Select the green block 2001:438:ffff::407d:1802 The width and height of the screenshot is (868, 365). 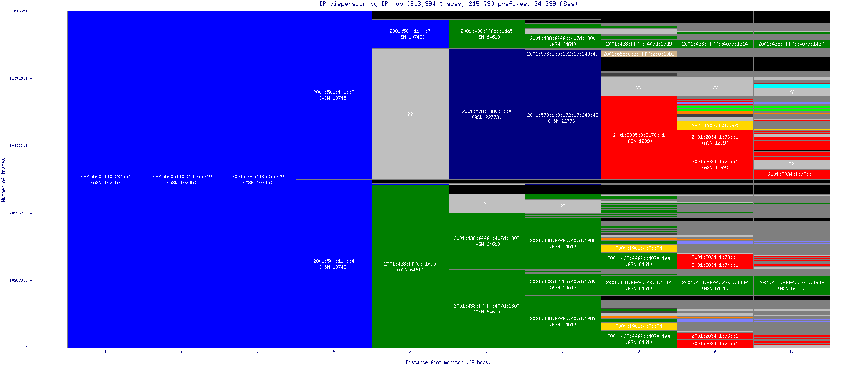(x=487, y=241)
